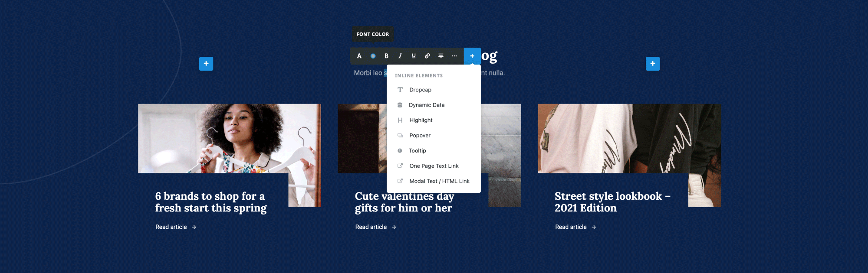Click the Tooltip info icon
Image resolution: width=868 pixels, height=273 pixels.
400,150
